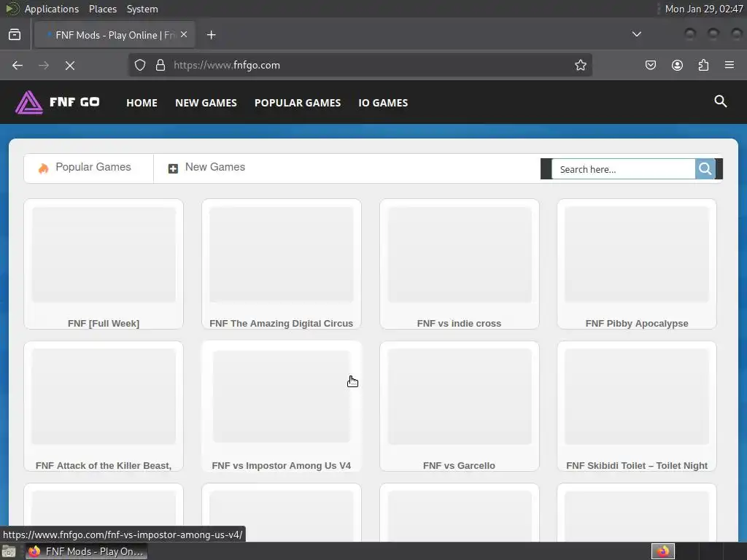747x560 pixels.
Task: Click the blue search submit button
Action: (x=705, y=169)
